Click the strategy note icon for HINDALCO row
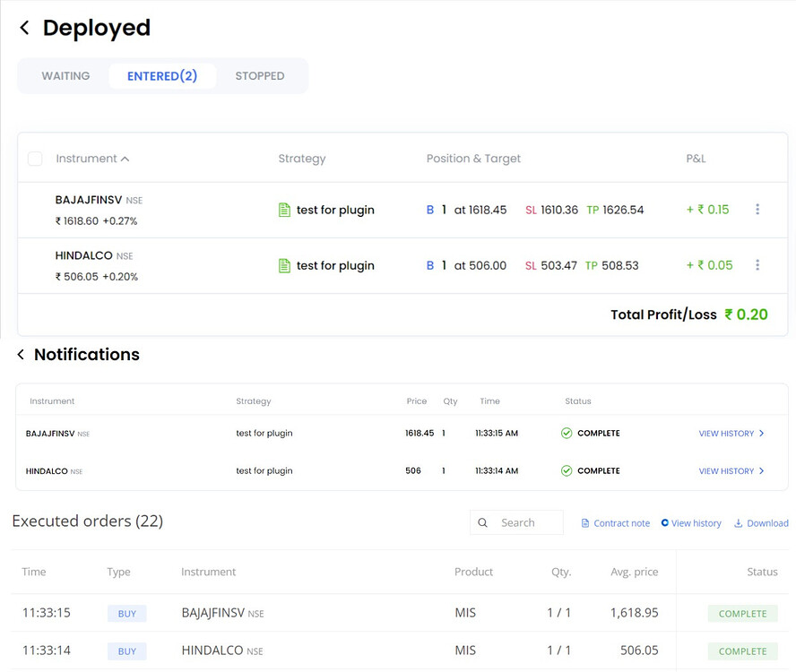This screenshot has width=796, height=672. pos(283,265)
